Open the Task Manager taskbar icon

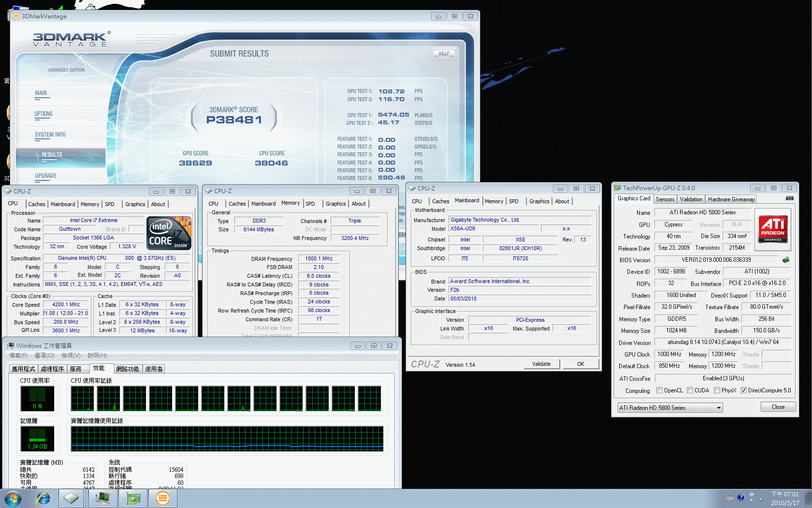102,498
